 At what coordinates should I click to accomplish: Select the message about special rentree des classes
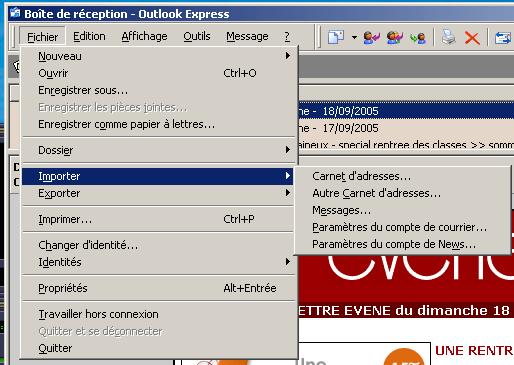(406, 145)
